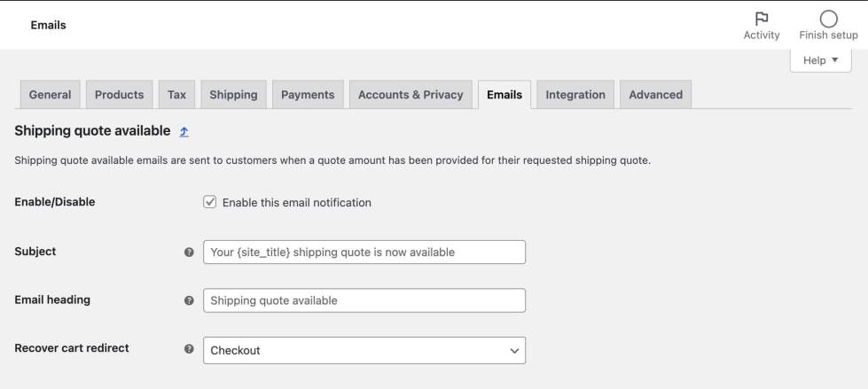Click the Recover cart redirect help icon
Viewport: 868px width, 389px height.
pyautogui.click(x=189, y=349)
